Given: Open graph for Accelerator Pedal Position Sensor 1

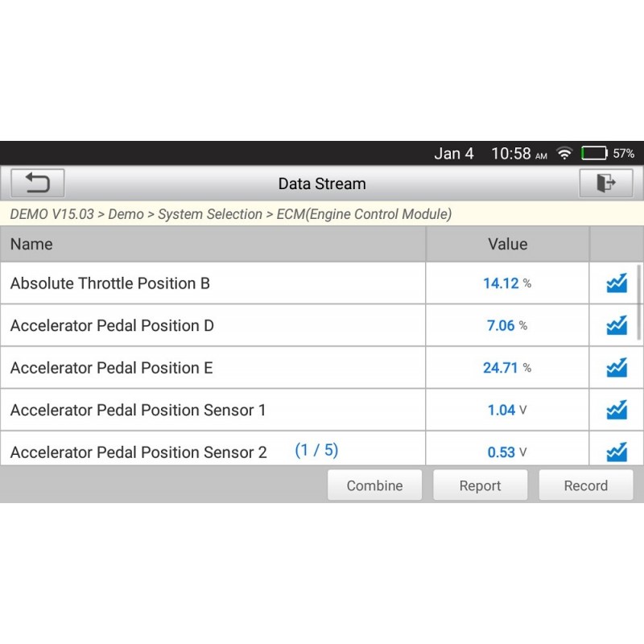Looking at the screenshot, I should (x=617, y=411).
